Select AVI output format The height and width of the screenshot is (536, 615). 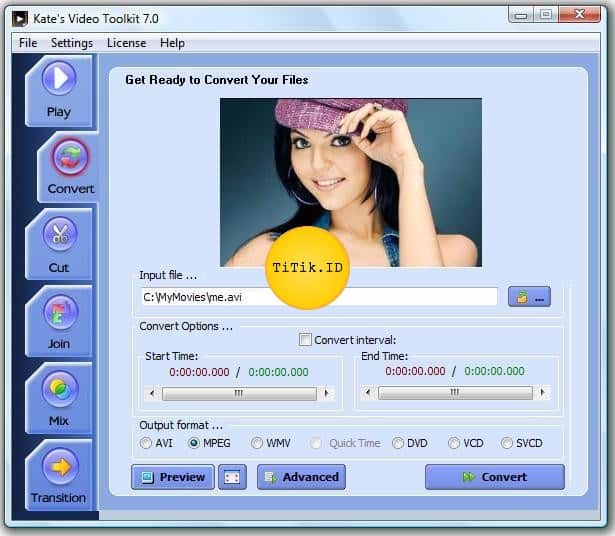(146, 443)
